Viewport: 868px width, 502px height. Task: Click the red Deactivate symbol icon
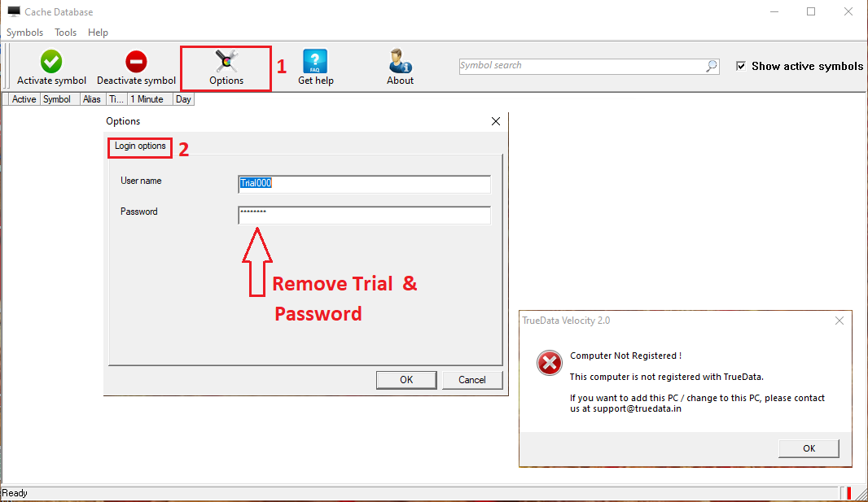tap(136, 61)
